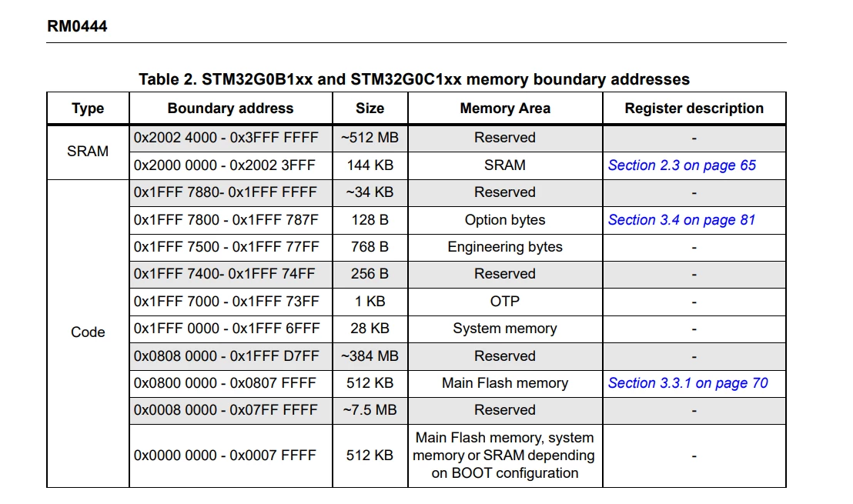The image size is (853, 504).
Task: Select the Boundary address column header
Action: pyautogui.click(x=231, y=108)
